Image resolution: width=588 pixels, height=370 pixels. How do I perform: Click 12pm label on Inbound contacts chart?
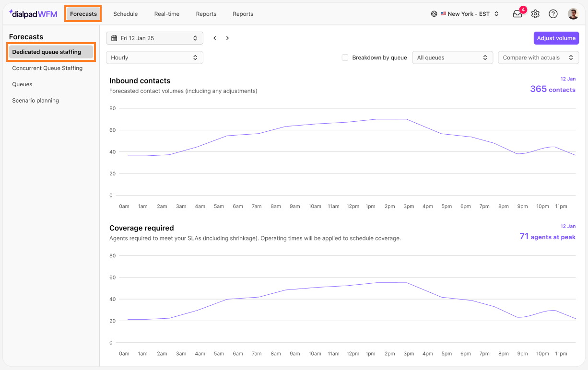point(353,207)
